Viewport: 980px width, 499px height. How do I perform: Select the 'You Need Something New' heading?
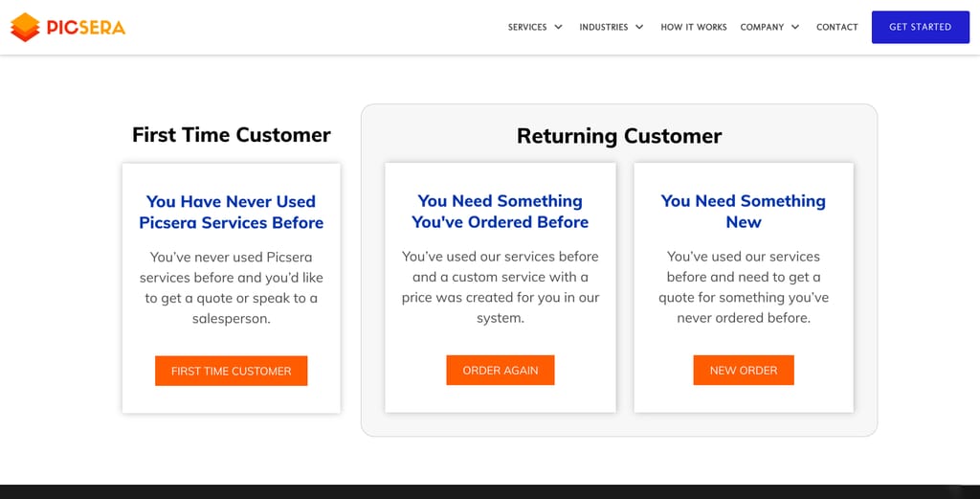[x=744, y=212]
